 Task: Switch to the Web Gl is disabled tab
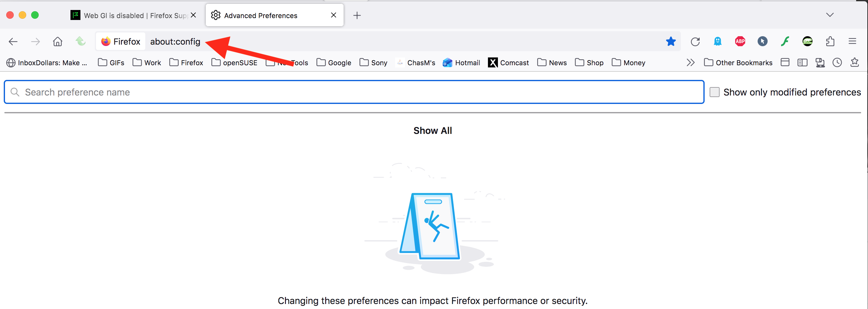coord(130,16)
